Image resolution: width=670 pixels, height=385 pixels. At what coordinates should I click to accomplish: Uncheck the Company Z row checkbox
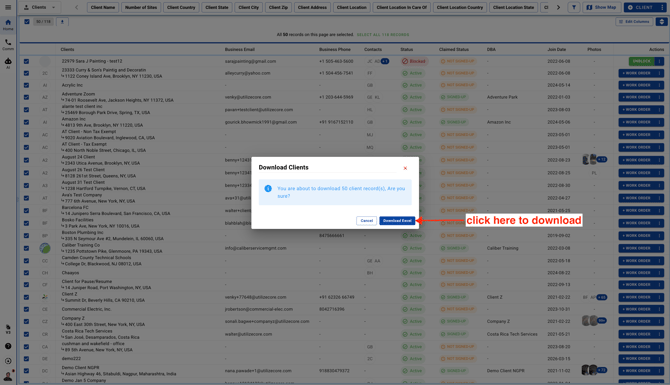[26, 321]
